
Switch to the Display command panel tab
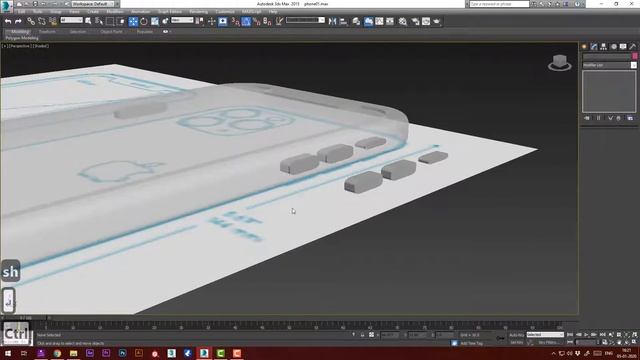coord(623,47)
